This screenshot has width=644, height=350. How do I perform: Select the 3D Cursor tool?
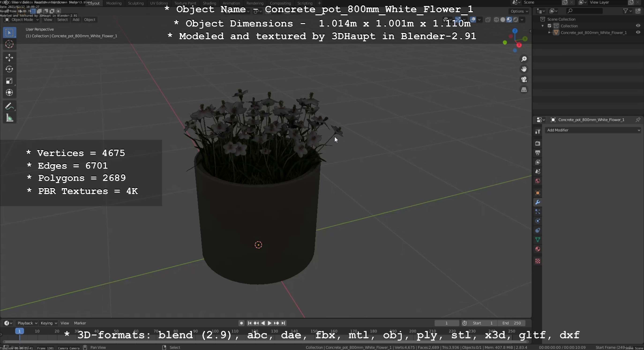[10, 44]
